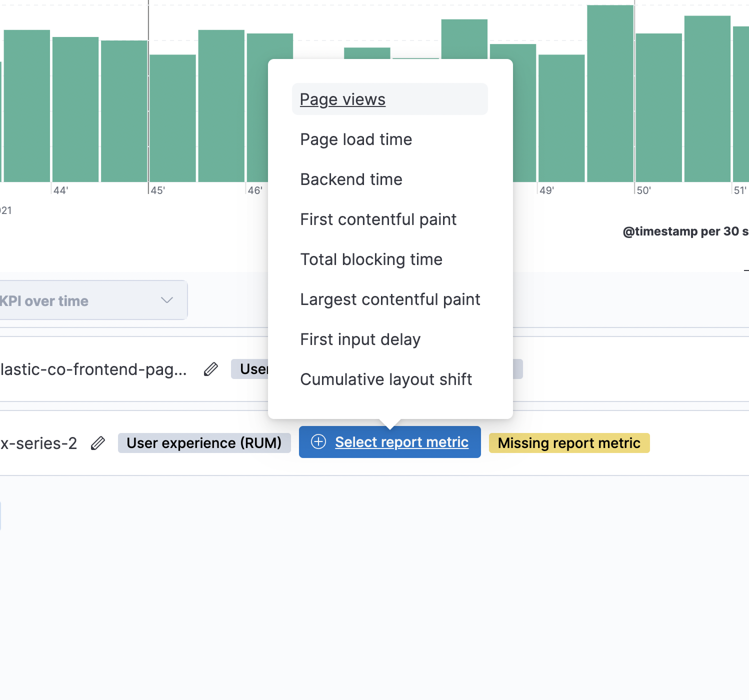Select "Cumulative layout shift" metric
This screenshot has height=700, width=749.
(x=385, y=379)
